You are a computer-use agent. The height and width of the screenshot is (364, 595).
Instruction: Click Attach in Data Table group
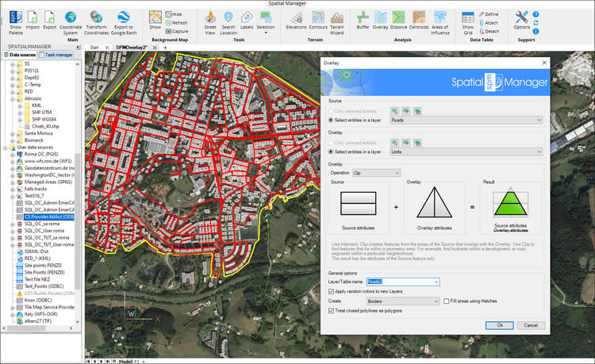coord(489,23)
